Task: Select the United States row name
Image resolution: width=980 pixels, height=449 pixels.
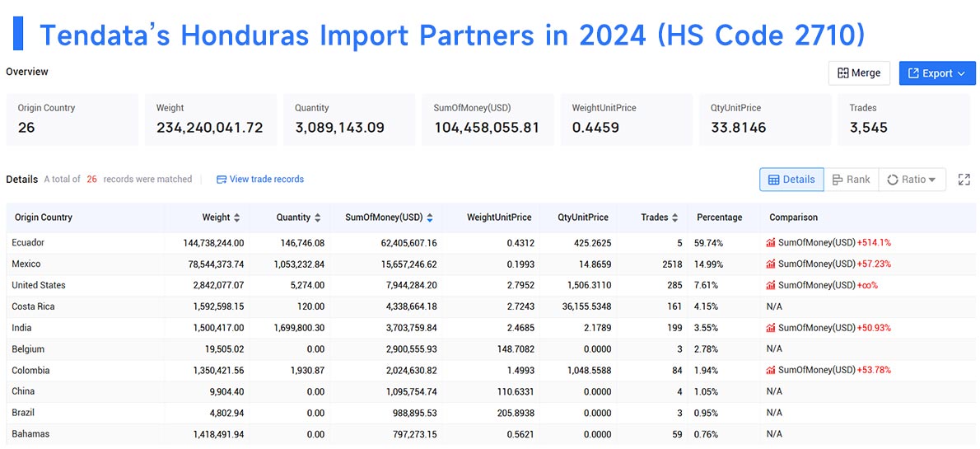Action: point(39,285)
